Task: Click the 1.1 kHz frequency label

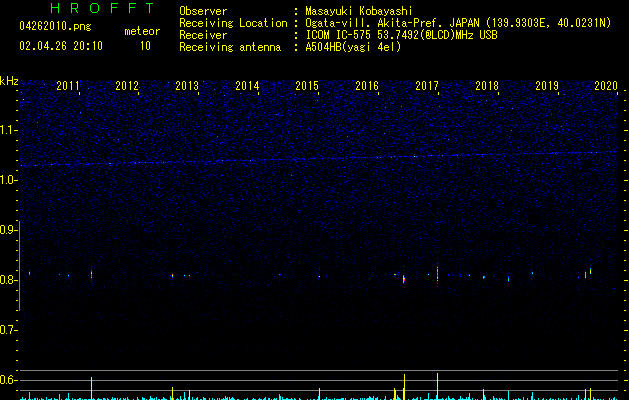Action: 8,130
